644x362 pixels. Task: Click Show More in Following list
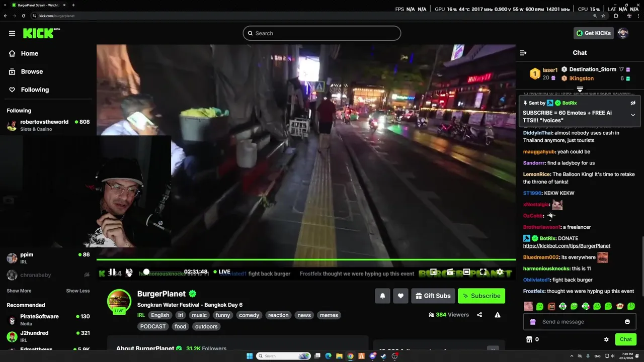click(x=19, y=291)
